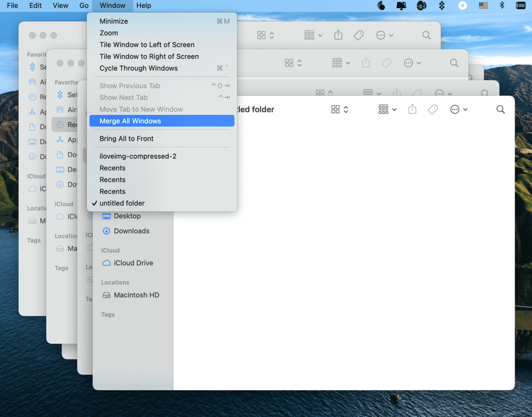Click dimmed Share icon in second window from back
Image resolution: width=532 pixels, height=417 pixels.
[366, 62]
